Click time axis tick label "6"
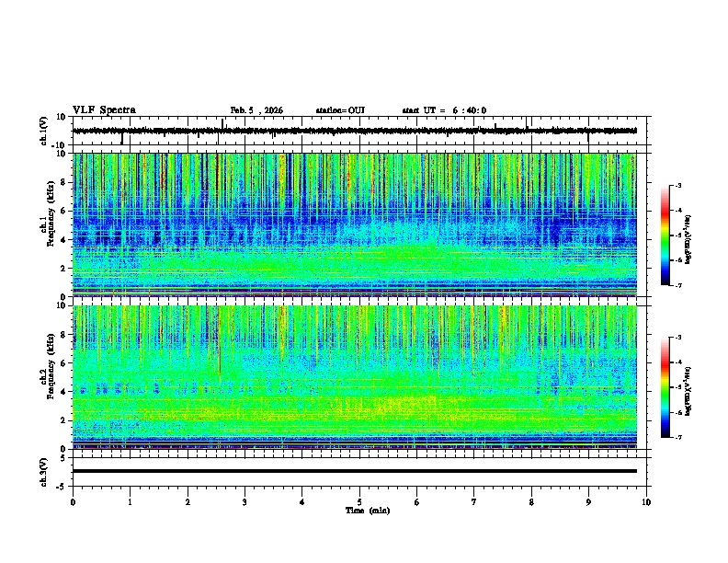Viewport: 728px width, 563px height. [417, 501]
